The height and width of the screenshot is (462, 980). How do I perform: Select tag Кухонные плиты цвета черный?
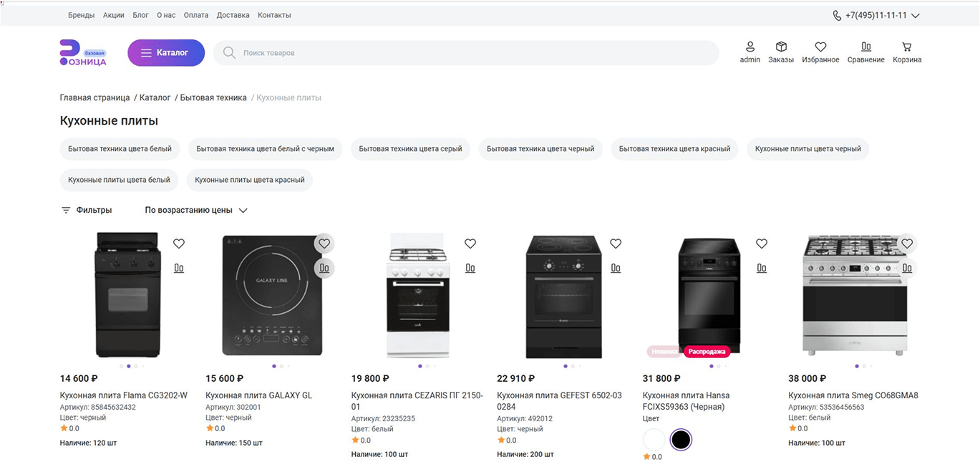click(x=808, y=149)
